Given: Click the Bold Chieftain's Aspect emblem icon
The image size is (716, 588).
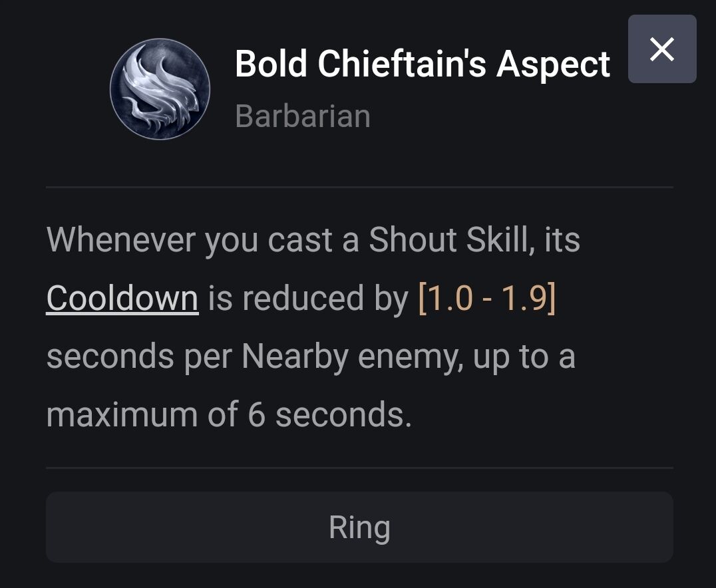Looking at the screenshot, I should 160,89.
